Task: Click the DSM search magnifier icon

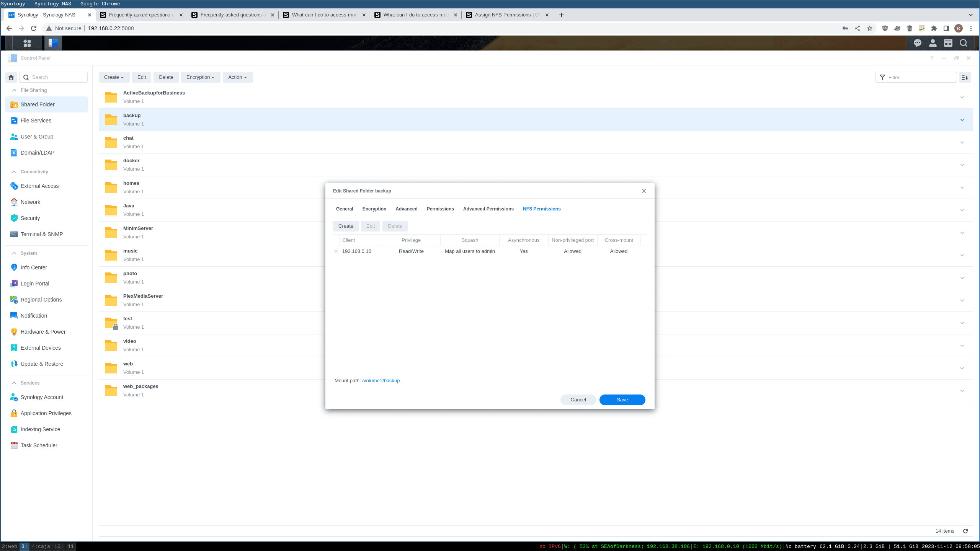Action: [964, 43]
